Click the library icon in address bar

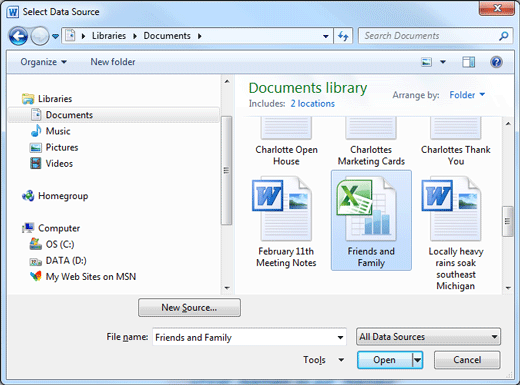pyautogui.click(x=70, y=35)
